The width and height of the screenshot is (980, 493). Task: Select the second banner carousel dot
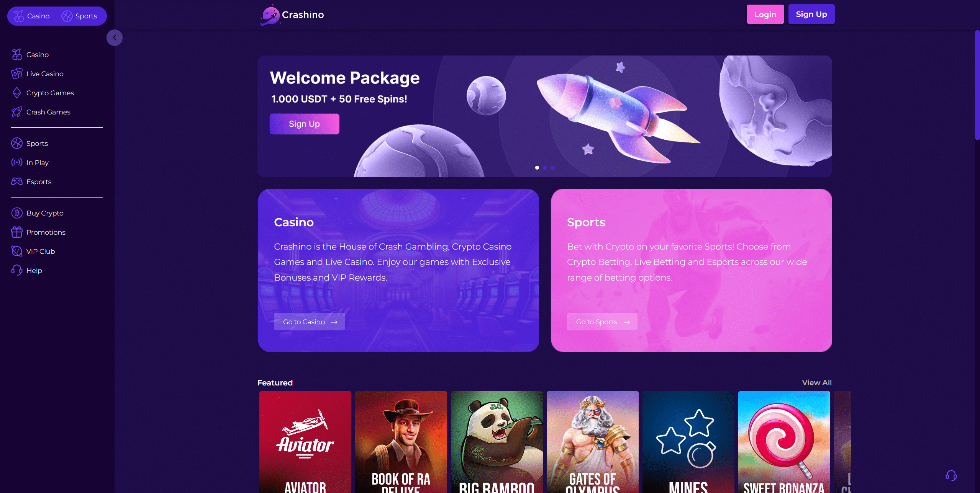coord(545,168)
